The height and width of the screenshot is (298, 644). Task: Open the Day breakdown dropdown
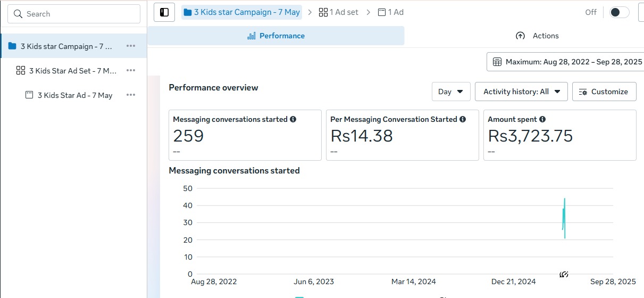[x=450, y=92]
